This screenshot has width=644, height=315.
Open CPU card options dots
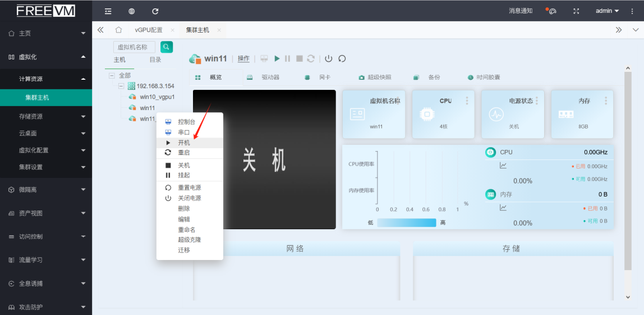(x=467, y=101)
